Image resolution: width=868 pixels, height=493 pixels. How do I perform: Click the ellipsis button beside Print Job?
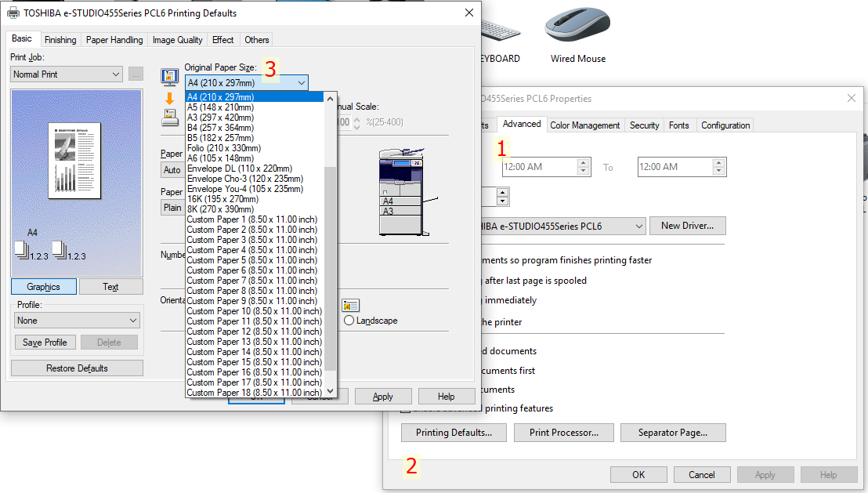[136, 74]
